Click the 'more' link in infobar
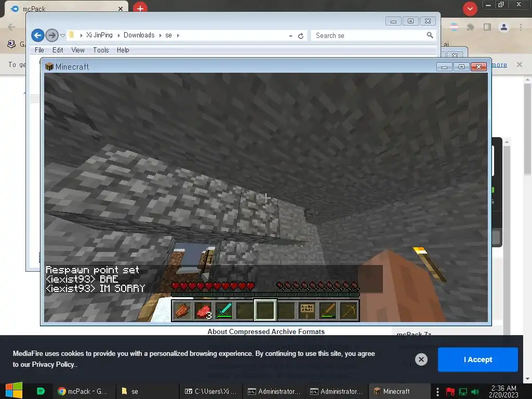532x399 pixels. pos(499,64)
